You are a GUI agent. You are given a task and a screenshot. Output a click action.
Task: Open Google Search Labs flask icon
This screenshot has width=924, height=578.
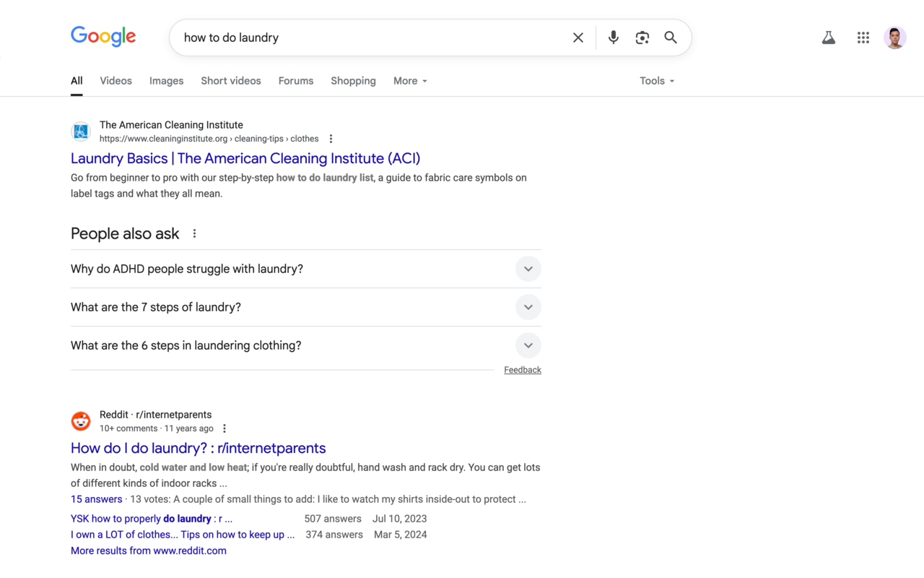828,37
